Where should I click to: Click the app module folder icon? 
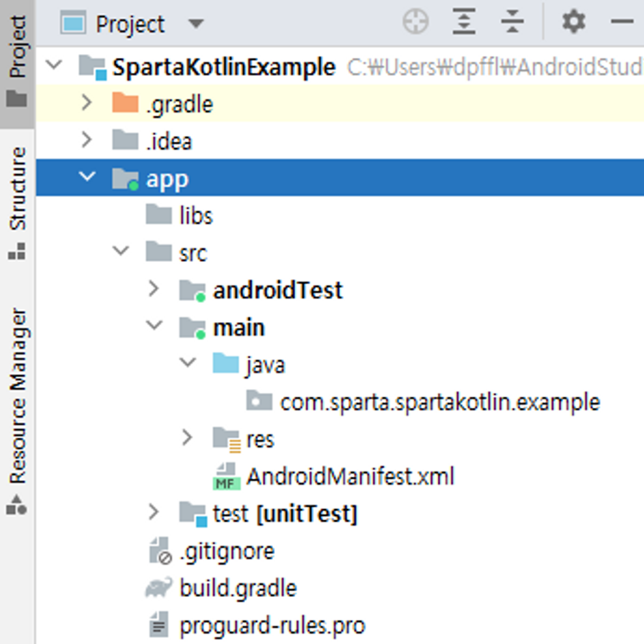[x=125, y=179]
